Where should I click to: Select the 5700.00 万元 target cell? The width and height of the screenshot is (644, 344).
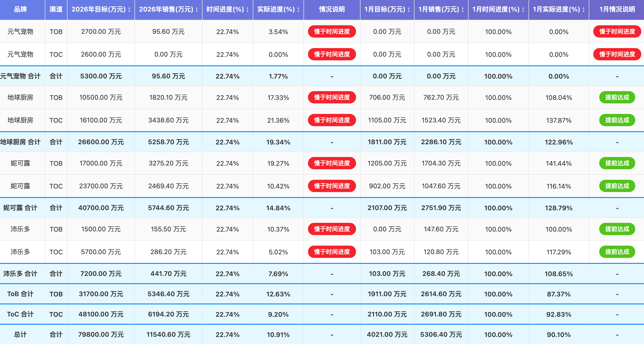coord(101,252)
